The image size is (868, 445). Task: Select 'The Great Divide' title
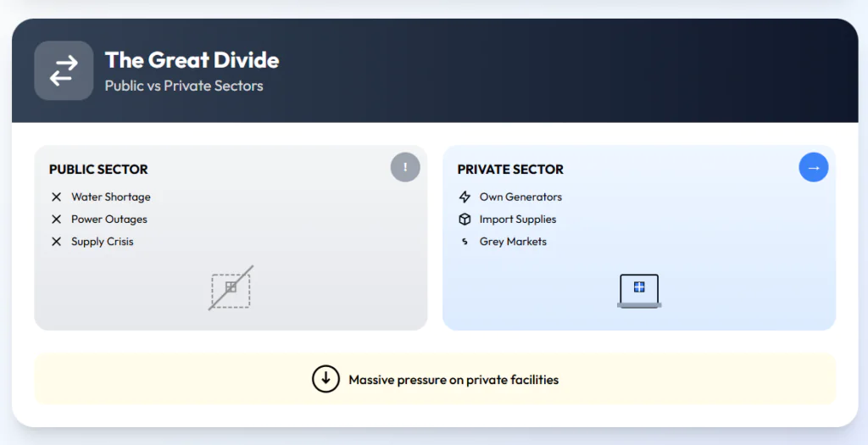pyautogui.click(x=192, y=60)
